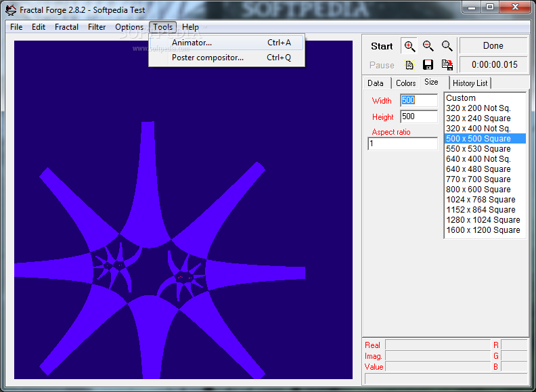
Task: Minimize the Fractal Forge window
Action: (x=472, y=7)
